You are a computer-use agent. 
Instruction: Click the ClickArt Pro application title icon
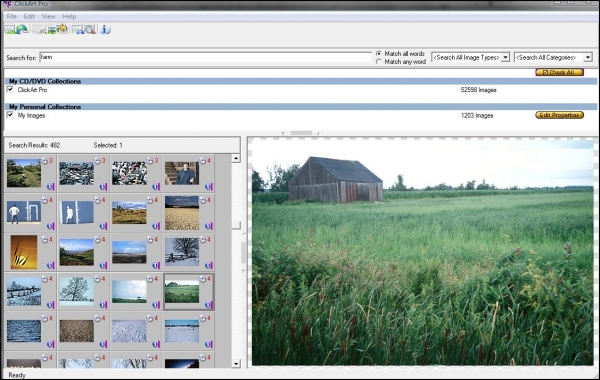click(8, 4)
